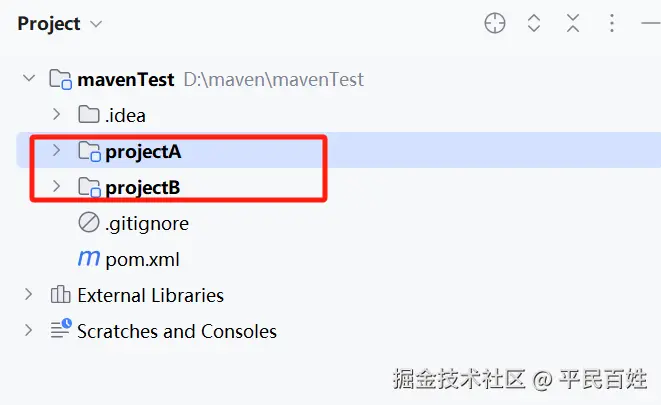Select the .gitignore file
661x405 pixels.
coord(146,223)
